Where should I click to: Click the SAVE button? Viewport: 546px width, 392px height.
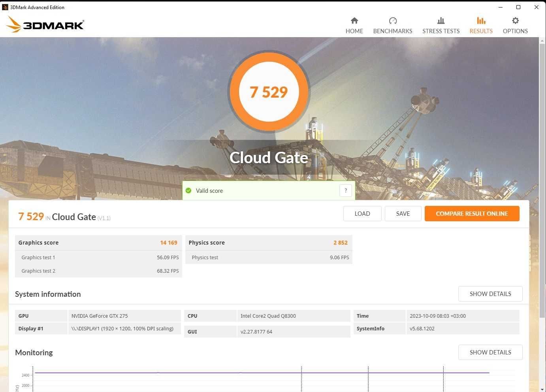coord(403,214)
